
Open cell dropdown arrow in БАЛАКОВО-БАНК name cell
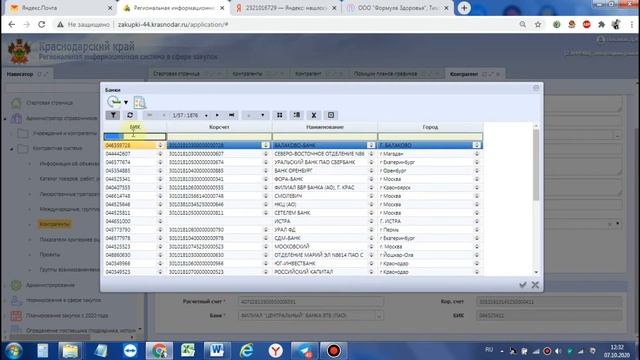pos(371,145)
